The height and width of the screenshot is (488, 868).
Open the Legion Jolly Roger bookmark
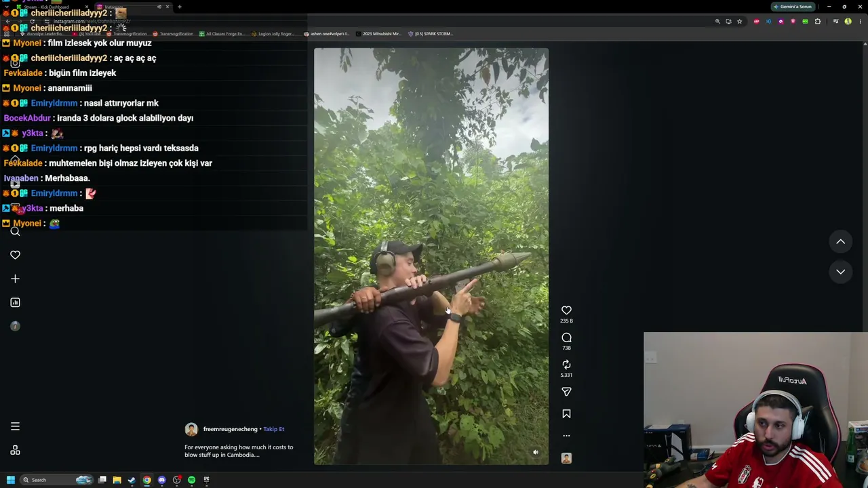[273, 34]
